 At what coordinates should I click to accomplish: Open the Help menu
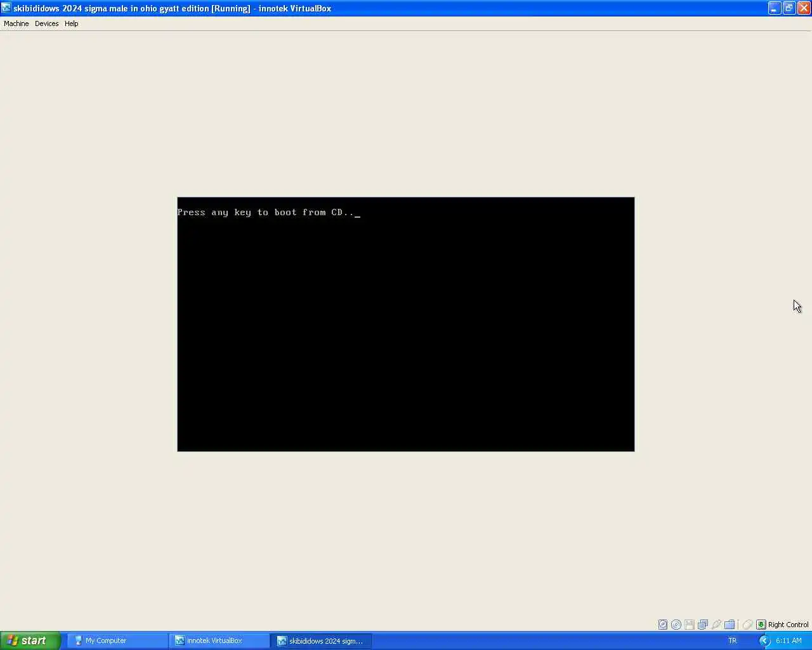pos(72,23)
